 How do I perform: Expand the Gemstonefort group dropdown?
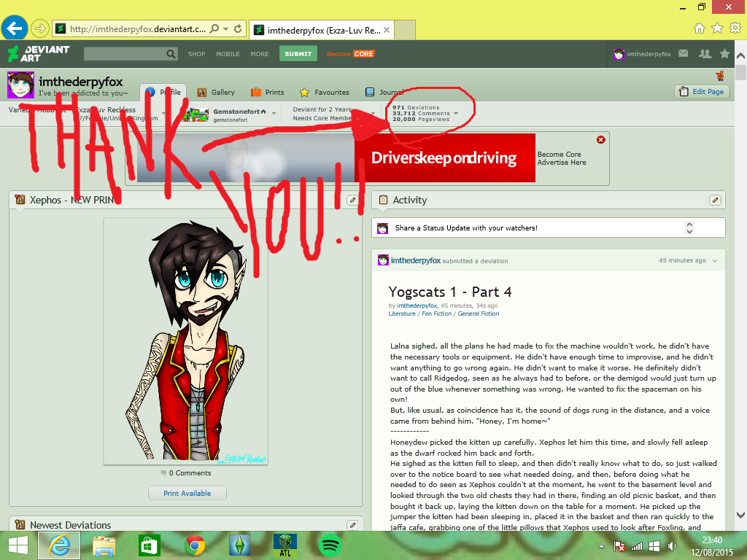(274, 113)
